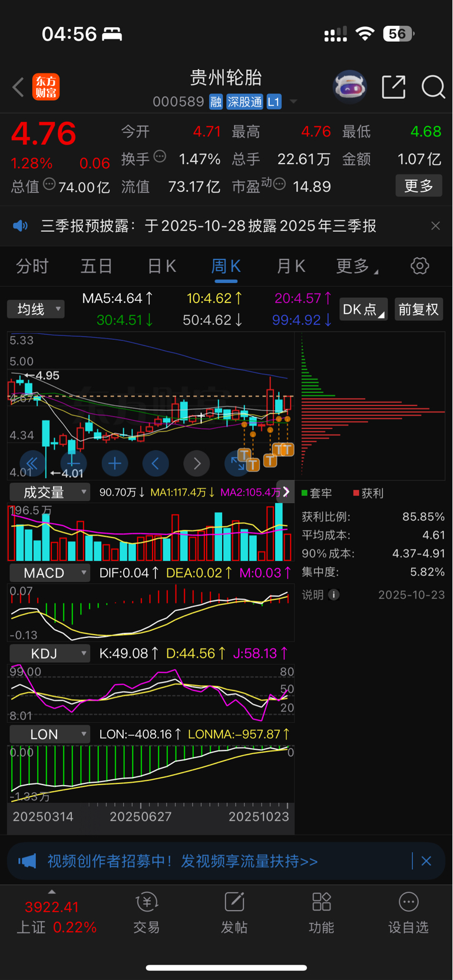Tap the chip date 2025-10-23
The image size is (453, 980).
412,594
